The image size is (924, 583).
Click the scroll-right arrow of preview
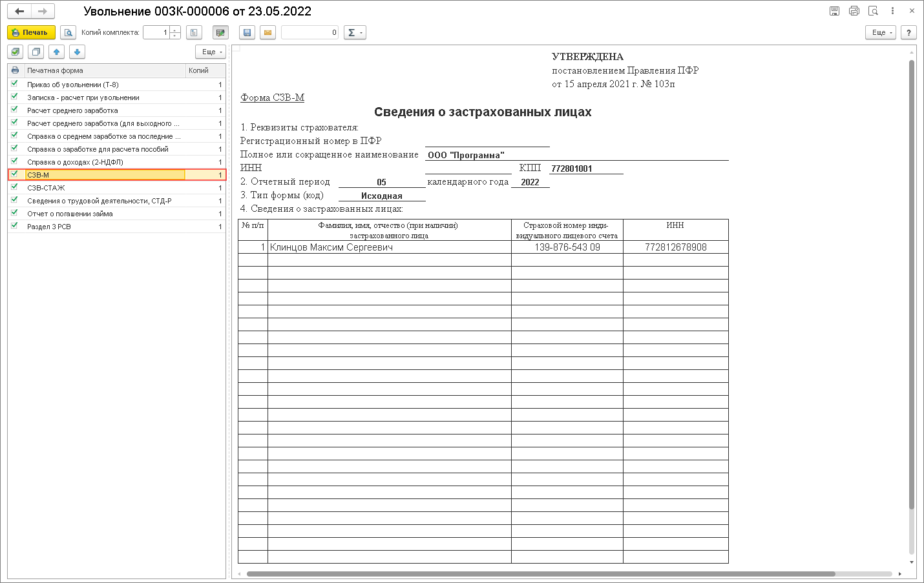899,574
